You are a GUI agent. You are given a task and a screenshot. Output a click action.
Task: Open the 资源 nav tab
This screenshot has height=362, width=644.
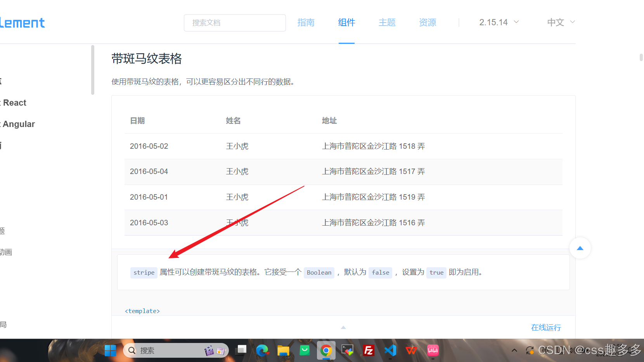click(428, 23)
